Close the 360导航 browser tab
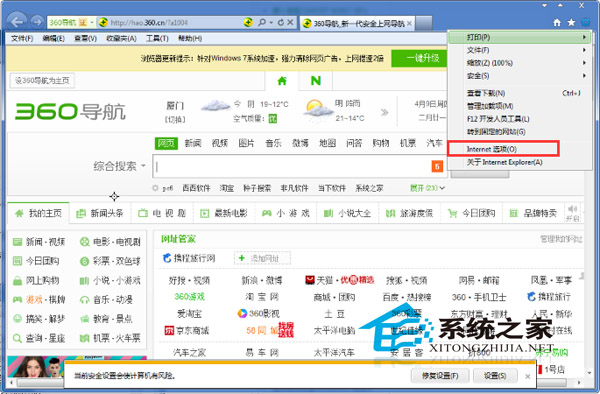The image size is (600, 394). pyautogui.click(x=409, y=23)
